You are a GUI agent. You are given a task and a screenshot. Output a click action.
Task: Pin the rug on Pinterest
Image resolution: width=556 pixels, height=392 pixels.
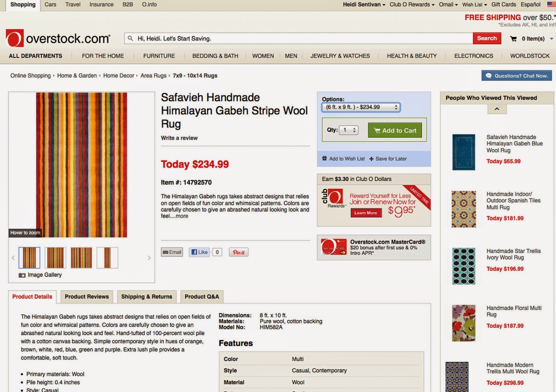click(238, 252)
